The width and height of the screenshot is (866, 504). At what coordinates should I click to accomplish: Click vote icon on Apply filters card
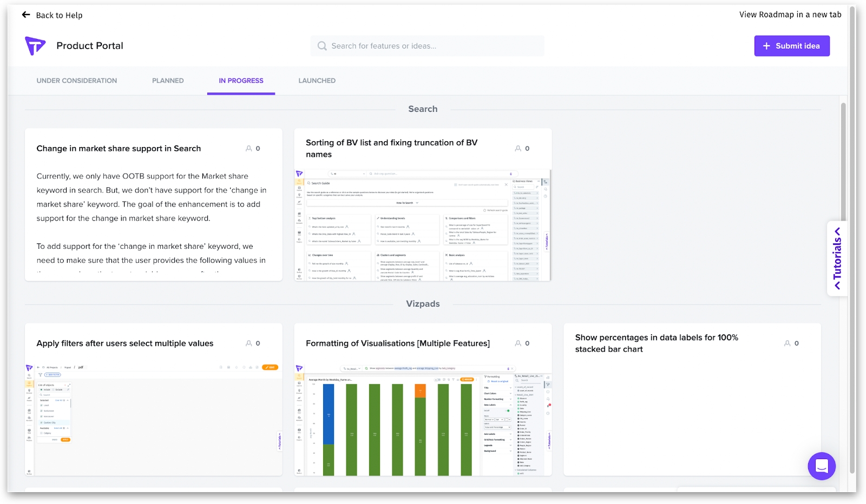tap(249, 343)
